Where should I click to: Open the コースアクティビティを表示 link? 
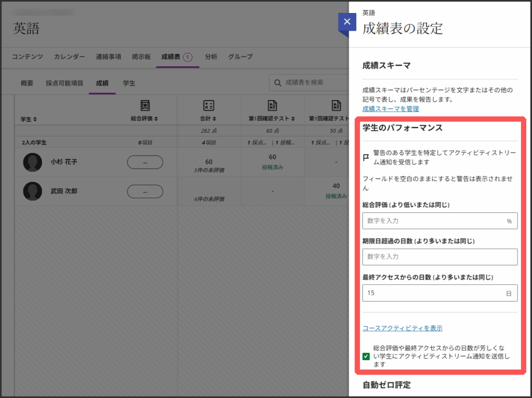(x=402, y=328)
